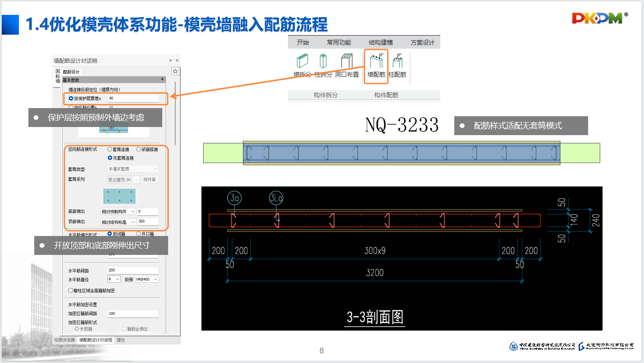
Task: Open the 视图浏览器 bottom tab
Action: pyautogui.click(x=64, y=340)
